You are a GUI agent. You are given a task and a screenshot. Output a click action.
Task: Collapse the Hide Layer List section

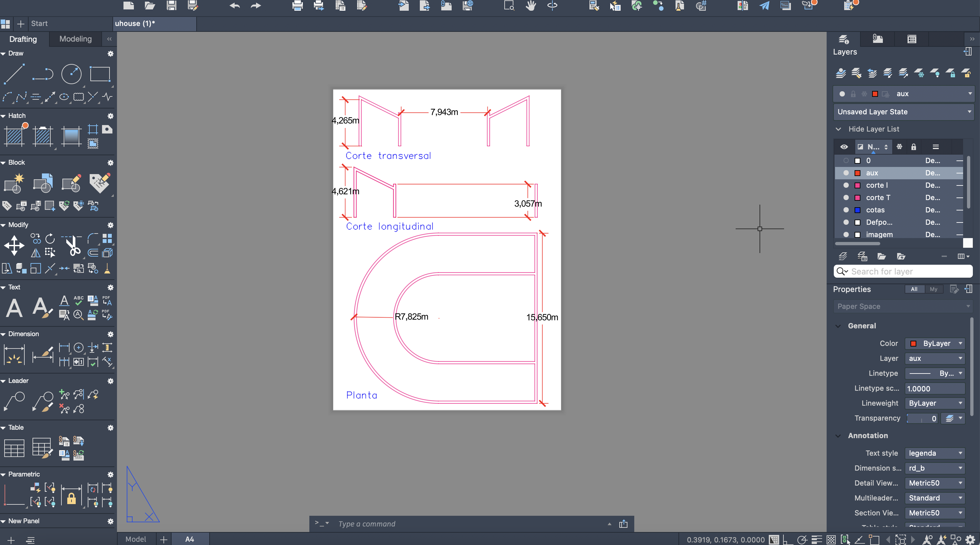(838, 129)
